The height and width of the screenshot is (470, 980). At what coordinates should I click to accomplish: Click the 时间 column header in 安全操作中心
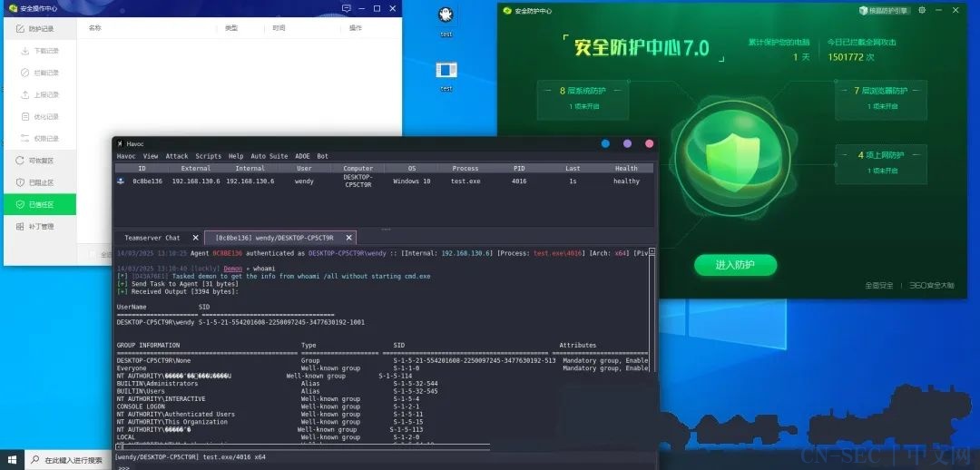pos(279,28)
